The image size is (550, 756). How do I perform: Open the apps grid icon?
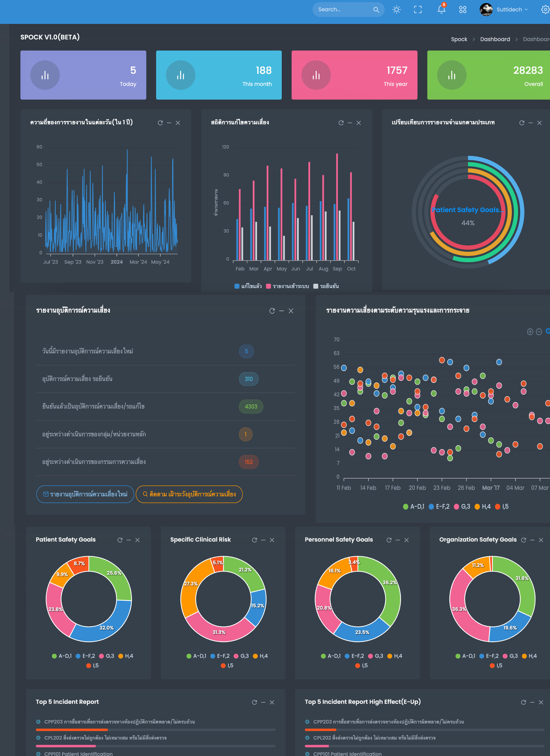(x=462, y=10)
